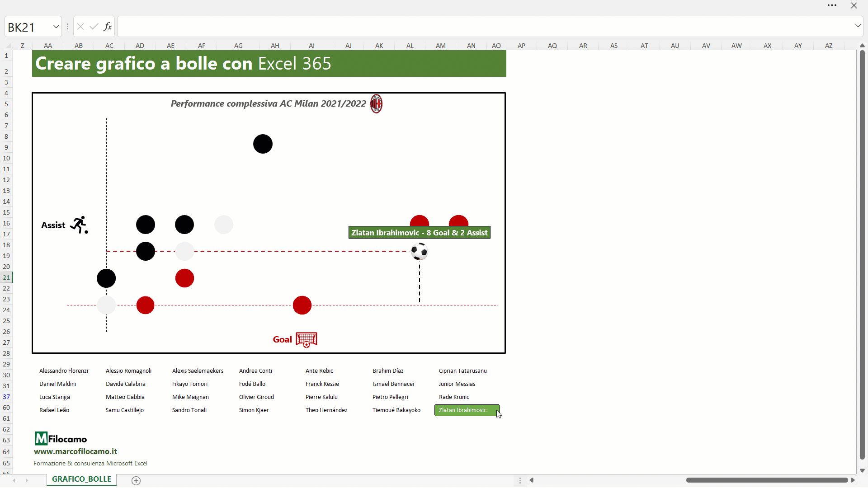Click the www.marcofilocamo.it hyperlink
Screen dimensions: 868x488
(75, 451)
